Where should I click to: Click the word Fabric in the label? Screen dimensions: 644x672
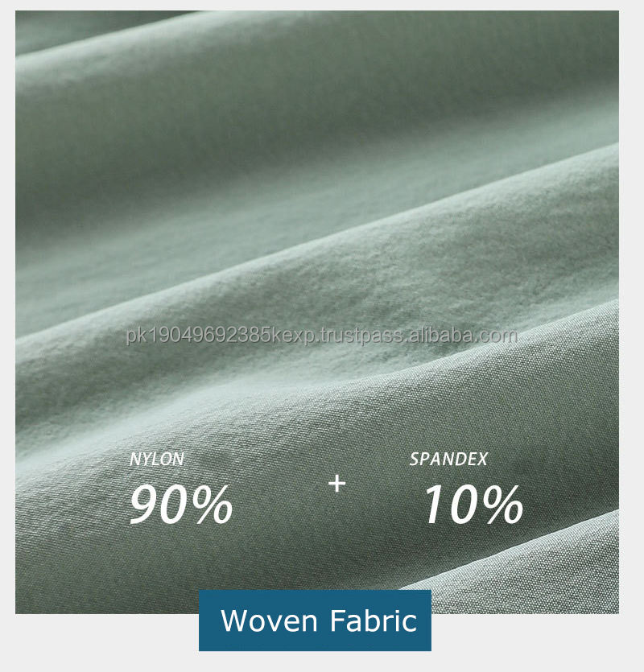click(x=374, y=620)
